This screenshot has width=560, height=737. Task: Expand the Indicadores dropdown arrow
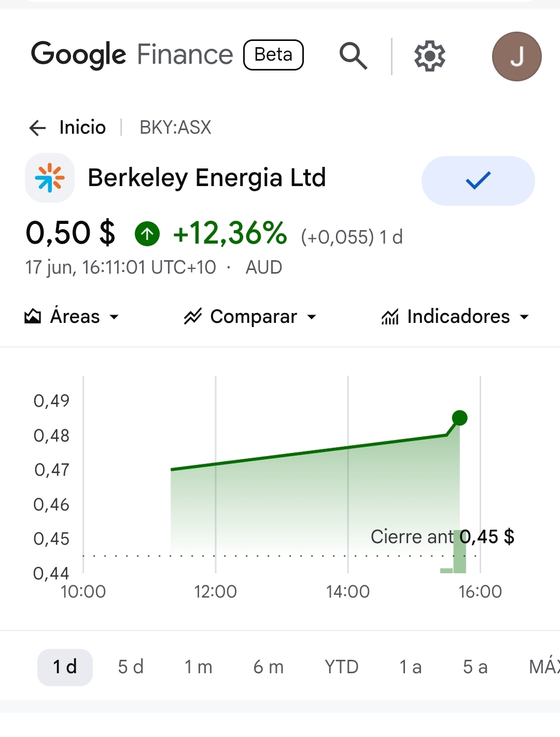point(524,317)
